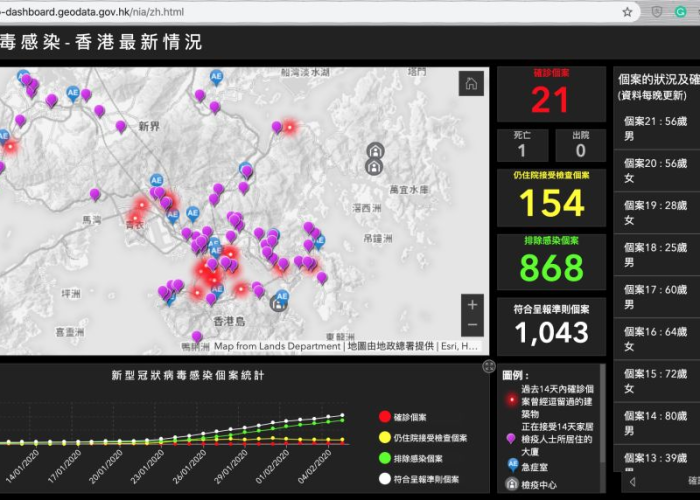The height and width of the screenshot is (500, 700).
Task: Click the last white data point on chart
Action: pos(342,415)
